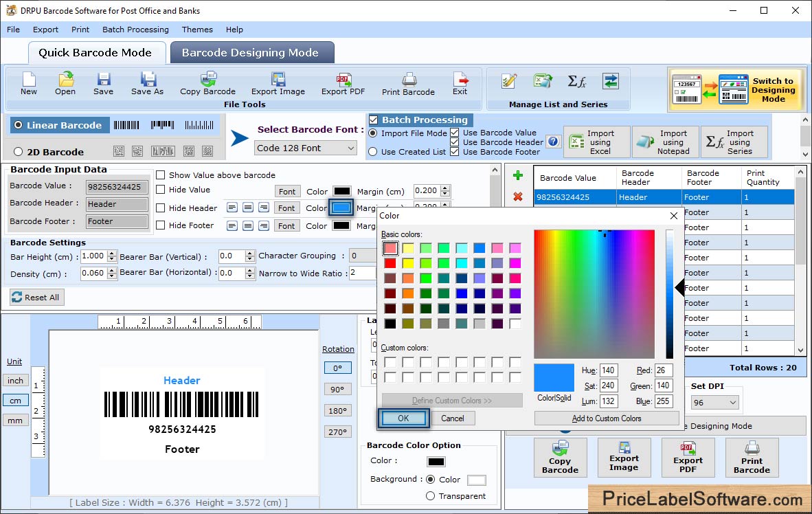
Task: Switch to Barcode Designing Mode tab
Action: pos(250,53)
